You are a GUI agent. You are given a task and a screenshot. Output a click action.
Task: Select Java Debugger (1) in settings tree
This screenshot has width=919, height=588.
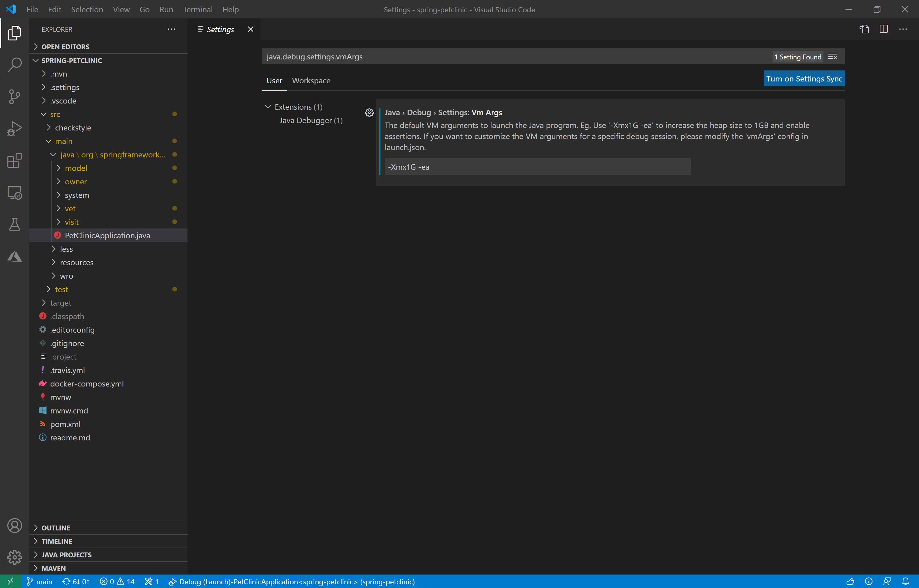311,120
